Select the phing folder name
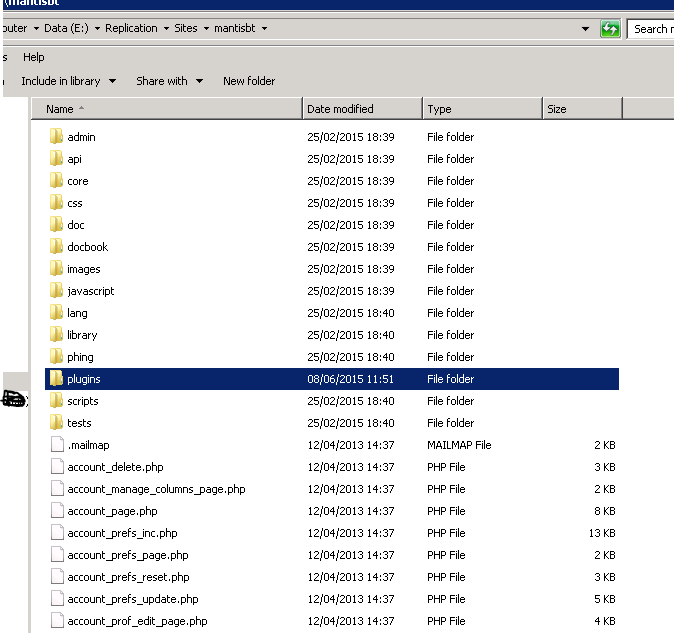Viewport: 674px width, 633px height. pos(80,357)
